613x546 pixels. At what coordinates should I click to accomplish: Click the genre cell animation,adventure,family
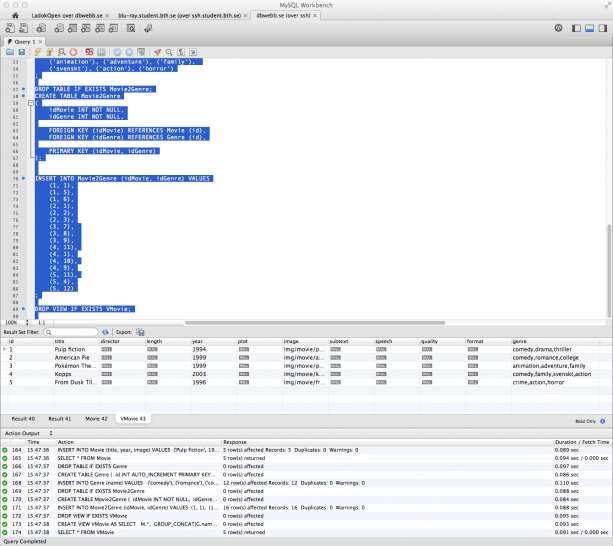(x=549, y=366)
